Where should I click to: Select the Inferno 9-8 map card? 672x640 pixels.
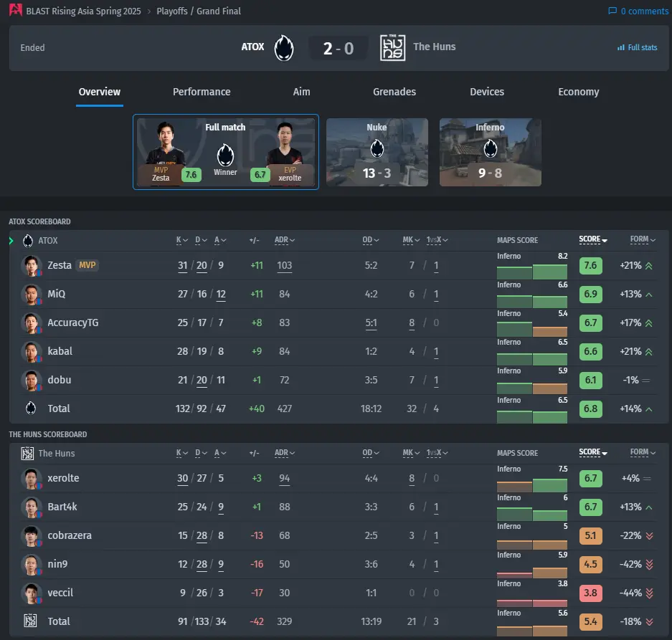pyautogui.click(x=491, y=152)
